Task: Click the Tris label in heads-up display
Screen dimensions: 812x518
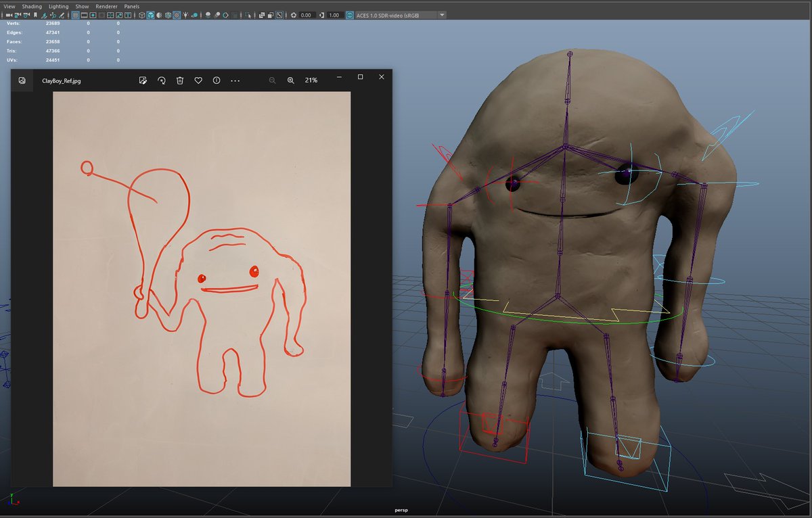Action: click(x=12, y=51)
